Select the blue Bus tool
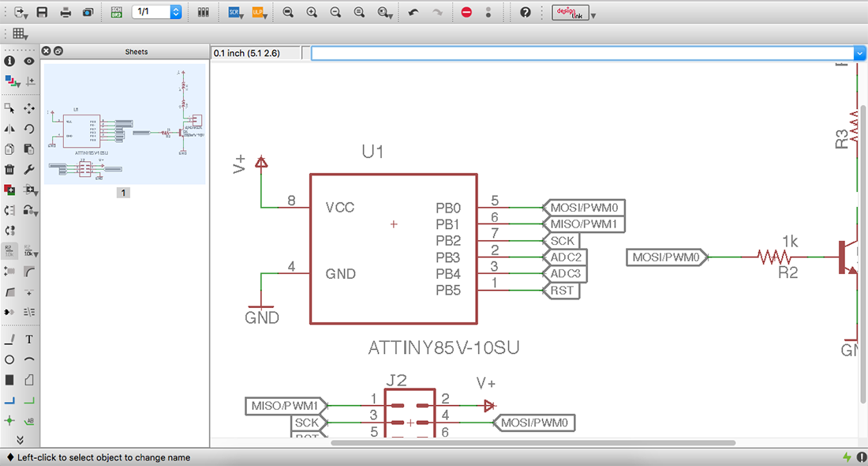 pyautogui.click(x=9, y=400)
